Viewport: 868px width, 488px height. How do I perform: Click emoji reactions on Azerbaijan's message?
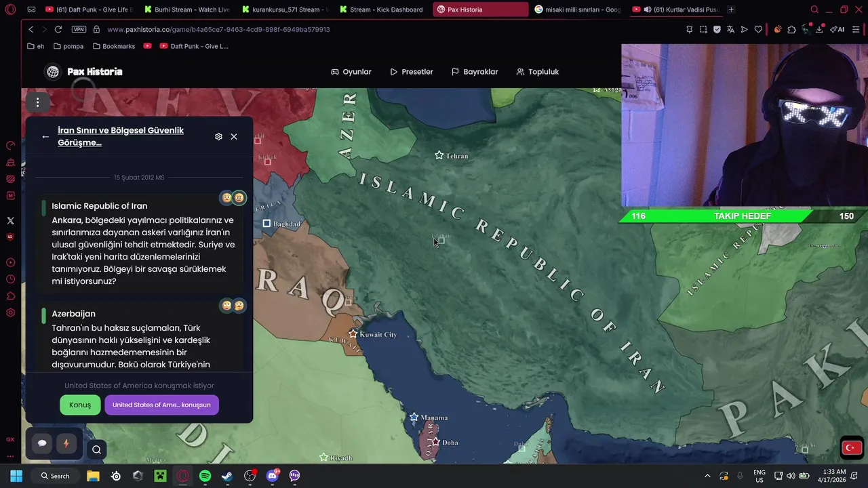click(x=233, y=305)
